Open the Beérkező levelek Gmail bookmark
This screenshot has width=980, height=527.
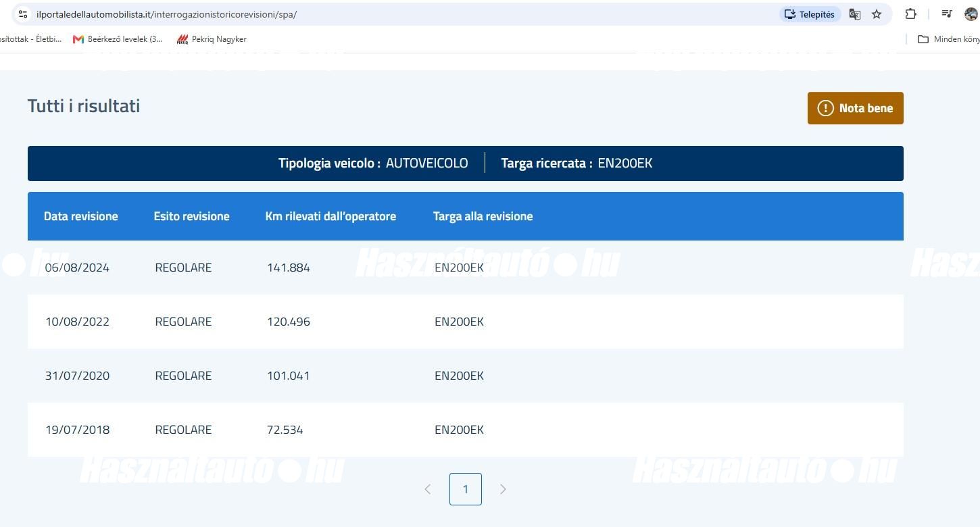click(x=118, y=39)
